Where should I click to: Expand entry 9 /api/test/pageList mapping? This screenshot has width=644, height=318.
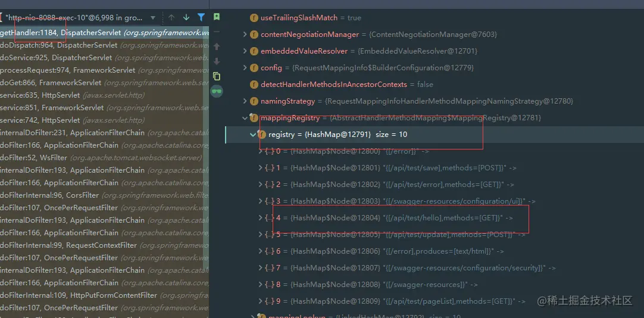click(x=260, y=301)
